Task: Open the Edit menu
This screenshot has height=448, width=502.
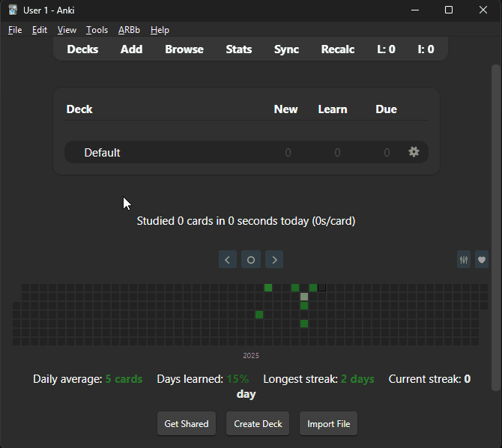Action: point(40,30)
